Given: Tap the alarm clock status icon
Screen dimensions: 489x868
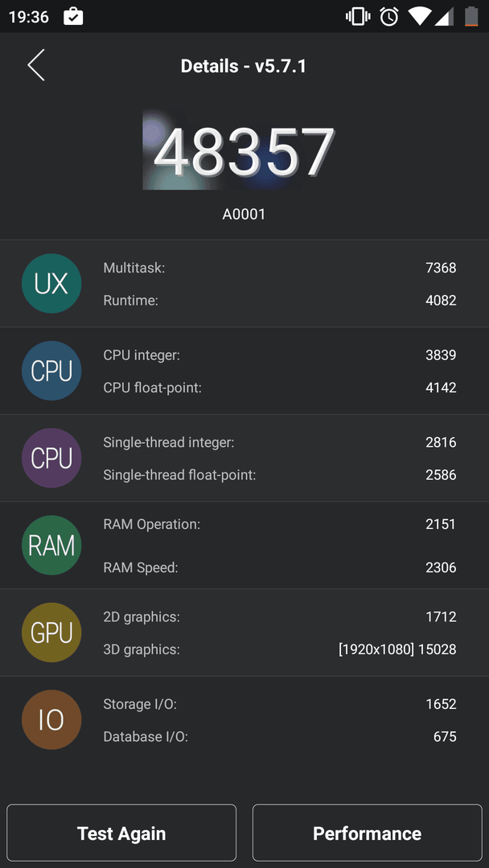Looking at the screenshot, I should coord(389,17).
